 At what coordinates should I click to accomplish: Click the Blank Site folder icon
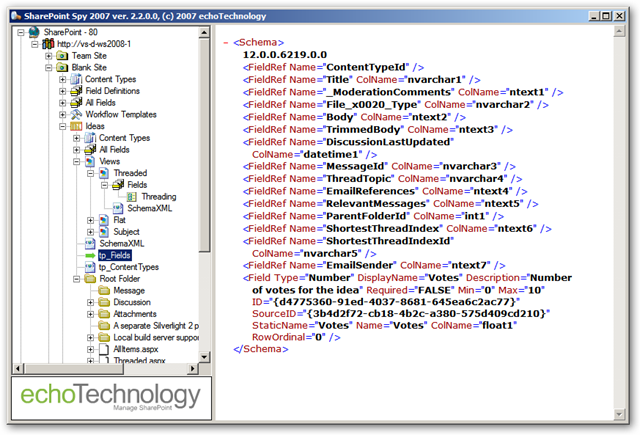tap(62, 67)
